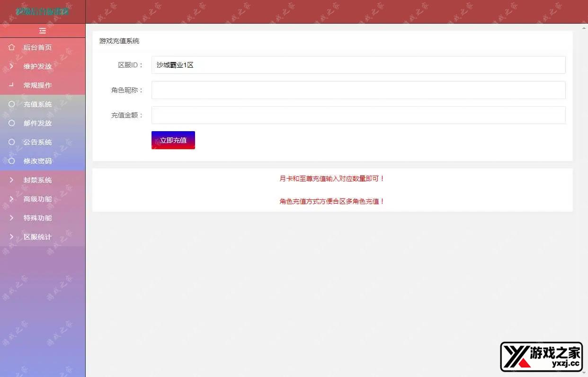The height and width of the screenshot is (377, 588).
Task: Click circle icon beside 邮件发放
Action: click(x=12, y=123)
